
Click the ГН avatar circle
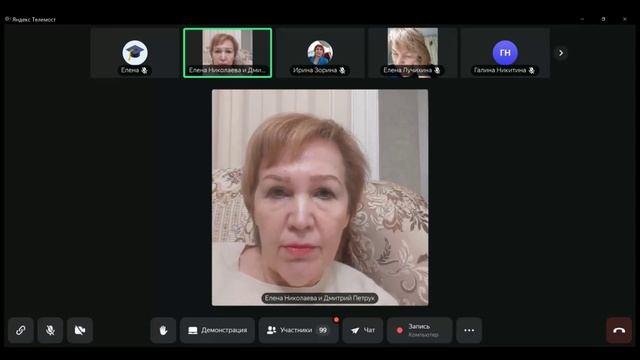(505, 53)
